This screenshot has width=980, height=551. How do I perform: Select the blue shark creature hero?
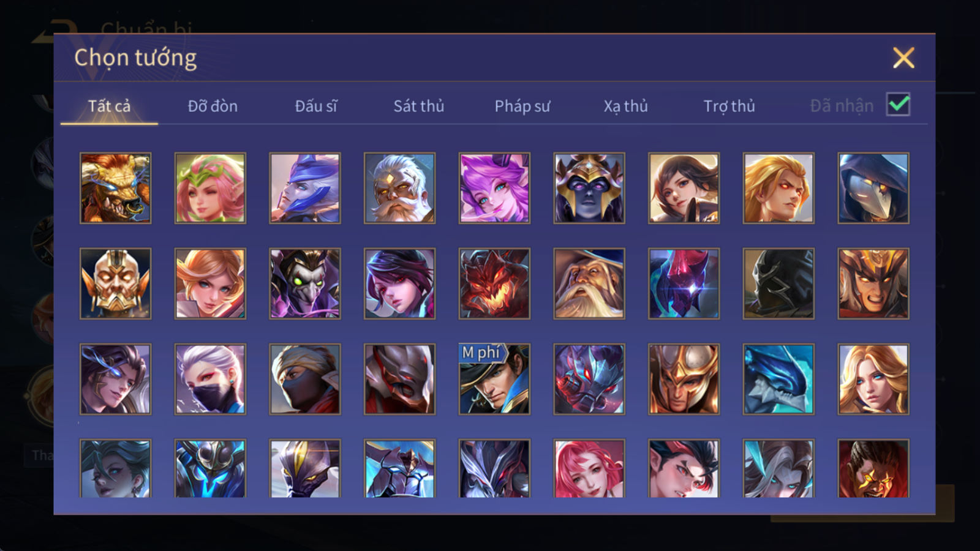778,379
